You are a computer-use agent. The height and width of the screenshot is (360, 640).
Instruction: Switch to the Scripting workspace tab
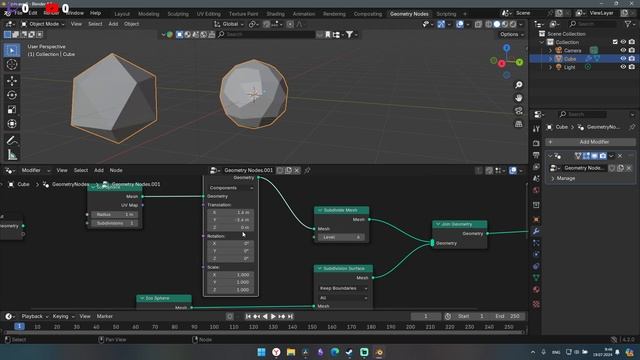446,14
